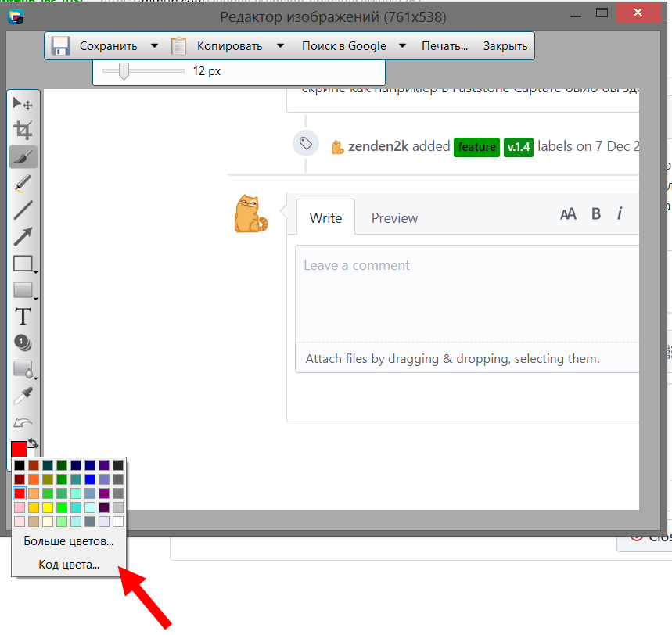Pick the yellow swatch in the palette
Image resolution: width=672 pixels, height=635 pixels.
pyautogui.click(x=48, y=508)
